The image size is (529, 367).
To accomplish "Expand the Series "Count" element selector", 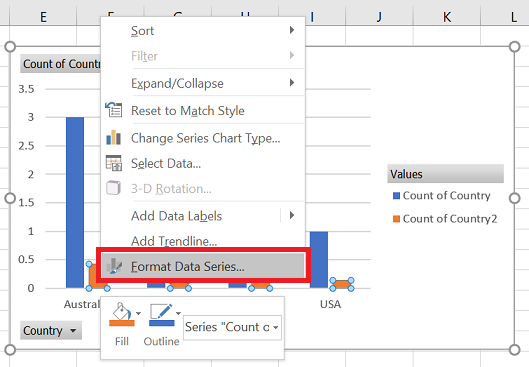I will pos(232,327).
